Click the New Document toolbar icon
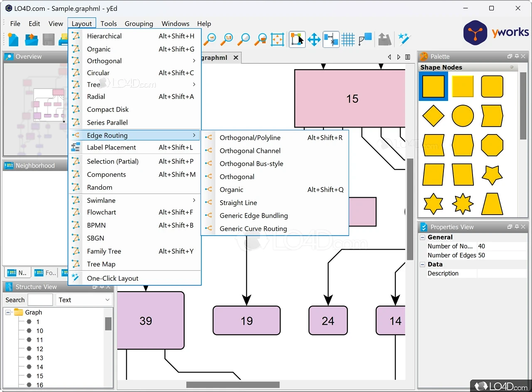Viewport: 532px width, 392px height. (x=13, y=39)
